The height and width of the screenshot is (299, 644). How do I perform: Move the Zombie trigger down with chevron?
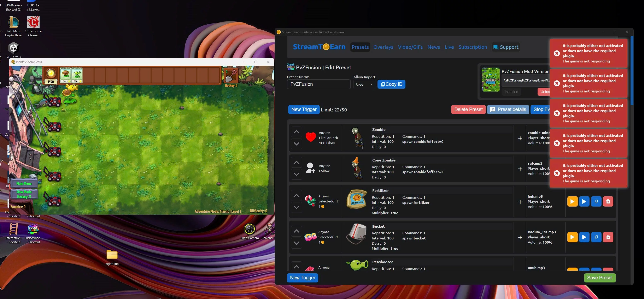(296, 144)
